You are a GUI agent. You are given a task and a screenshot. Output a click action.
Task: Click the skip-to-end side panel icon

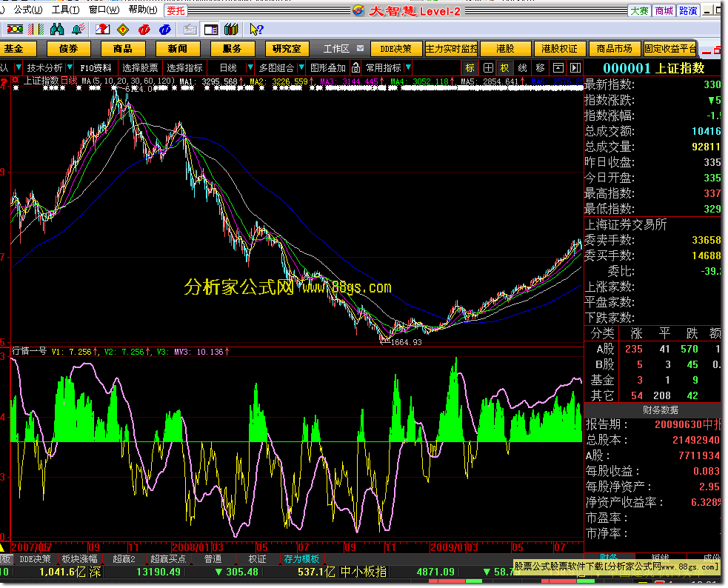[575, 68]
